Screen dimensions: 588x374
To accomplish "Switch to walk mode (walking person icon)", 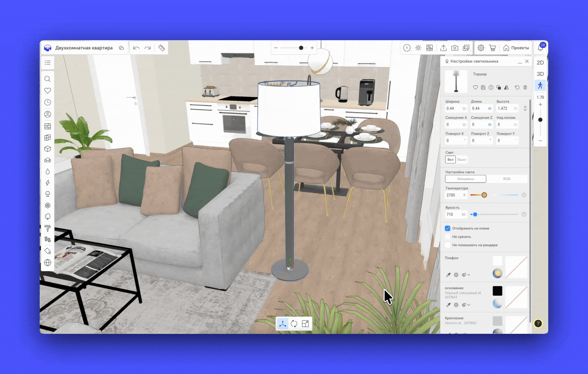I will point(540,86).
